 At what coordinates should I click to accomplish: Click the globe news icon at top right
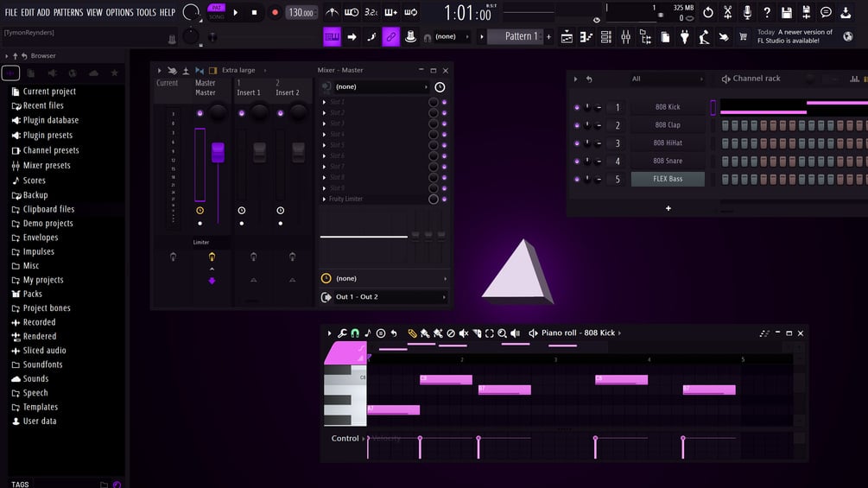(847, 36)
